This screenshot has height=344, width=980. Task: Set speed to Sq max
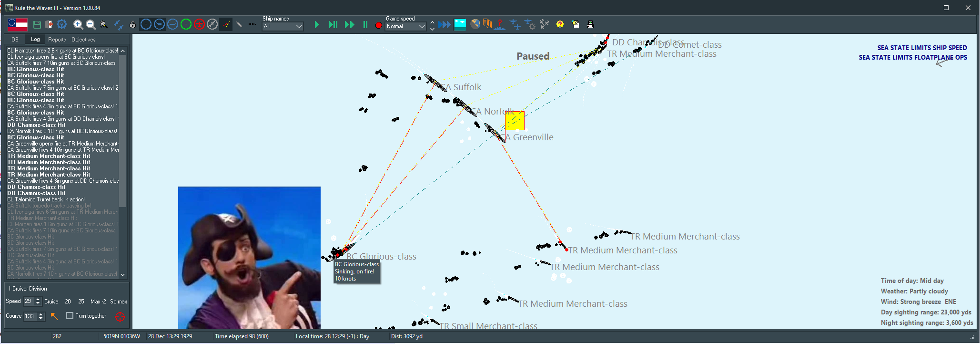click(x=119, y=302)
